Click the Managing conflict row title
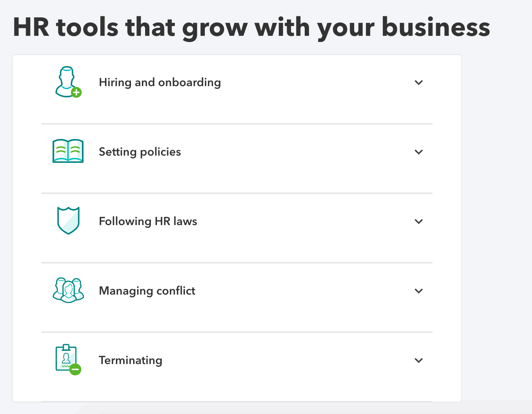The height and width of the screenshot is (414, 532). (x=147, y=291)
